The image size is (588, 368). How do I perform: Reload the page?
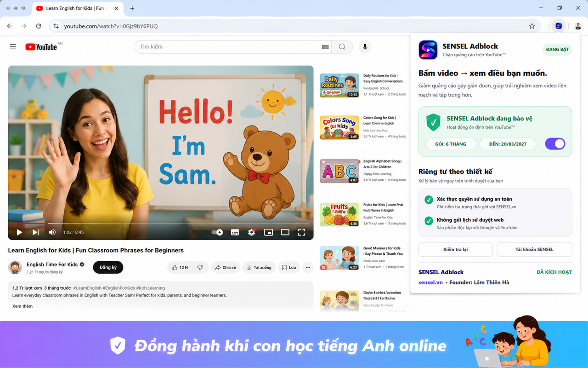coord(39,26)
